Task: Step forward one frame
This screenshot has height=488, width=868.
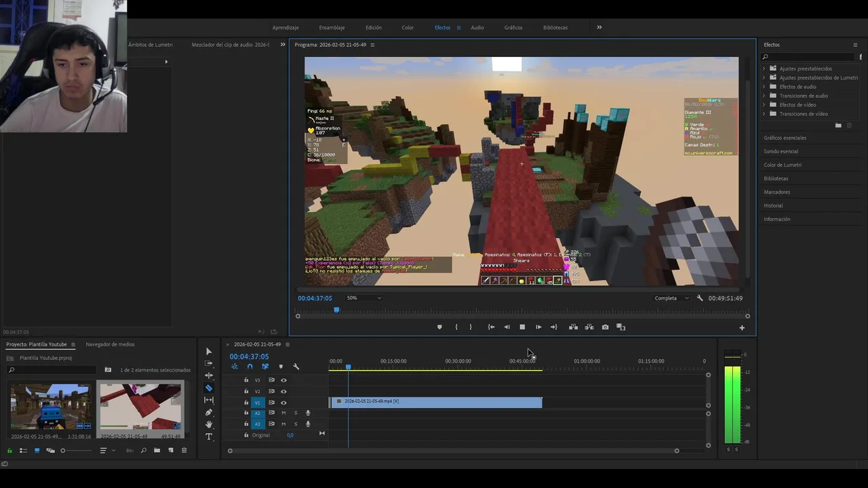Action: pyautogui.click(x=538, y=327)
